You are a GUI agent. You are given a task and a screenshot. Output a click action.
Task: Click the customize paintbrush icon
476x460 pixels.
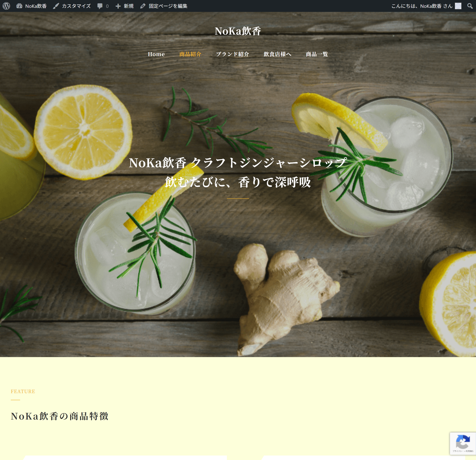pos(56,6)
